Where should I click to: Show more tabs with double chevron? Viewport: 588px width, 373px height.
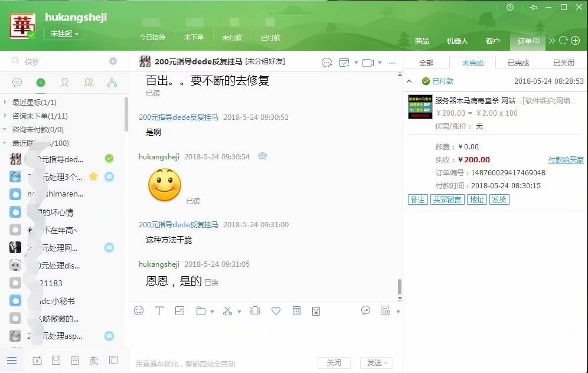coord(551,41)
